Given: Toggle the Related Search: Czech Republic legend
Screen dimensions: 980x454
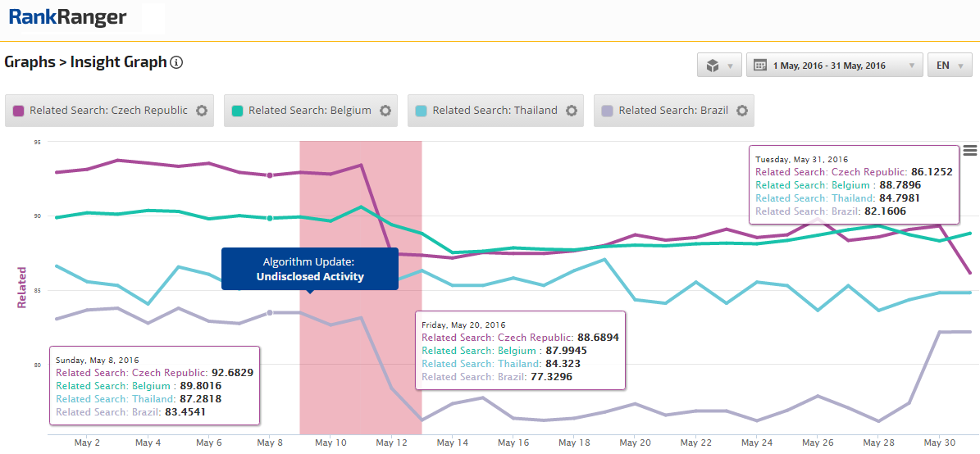Looking at the screenshot, I should [x=108, y=111].
